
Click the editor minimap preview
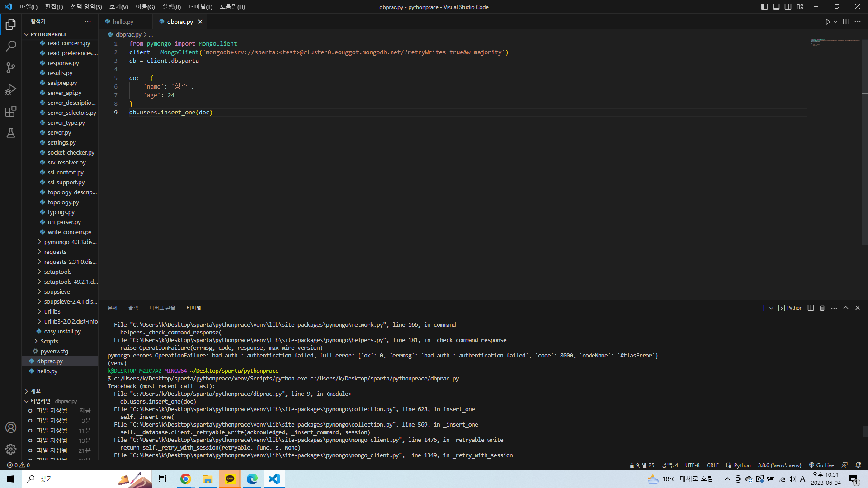tap(835, 43)
